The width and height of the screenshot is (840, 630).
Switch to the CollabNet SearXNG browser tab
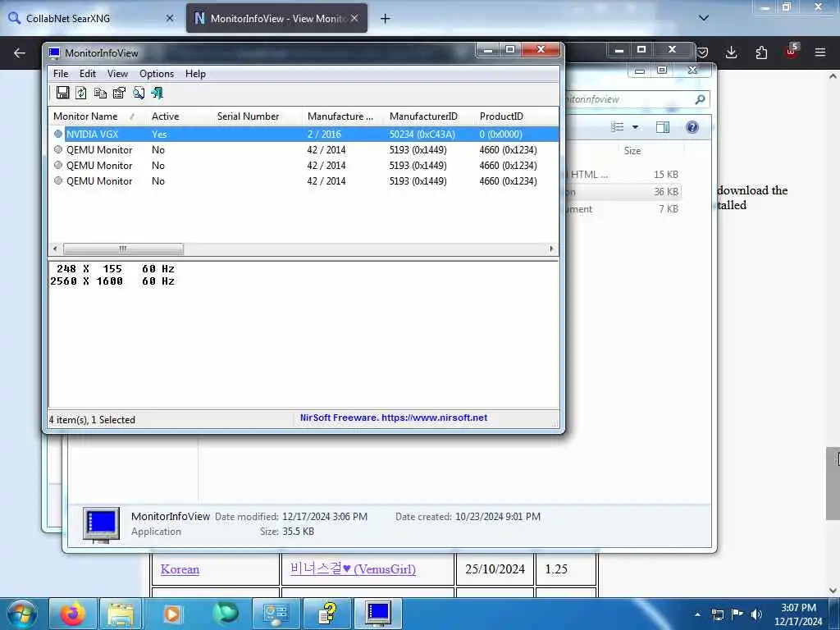91,18
